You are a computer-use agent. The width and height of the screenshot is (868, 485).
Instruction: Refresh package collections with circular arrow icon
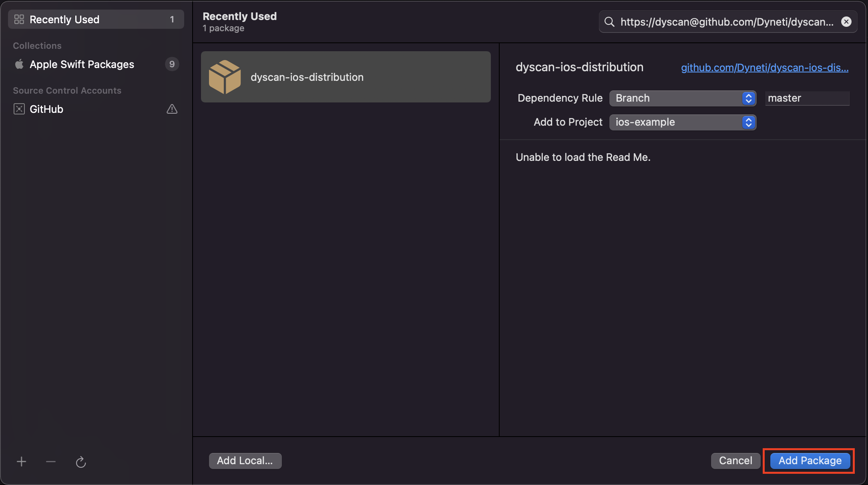click(x=81, y=462)
